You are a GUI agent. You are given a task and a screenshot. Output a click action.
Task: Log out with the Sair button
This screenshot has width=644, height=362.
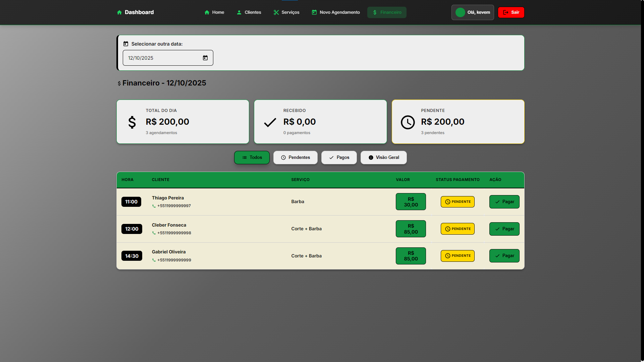point(511,12)
